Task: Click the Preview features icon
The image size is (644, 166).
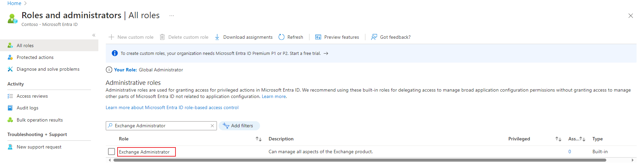Action: (318, 37)
